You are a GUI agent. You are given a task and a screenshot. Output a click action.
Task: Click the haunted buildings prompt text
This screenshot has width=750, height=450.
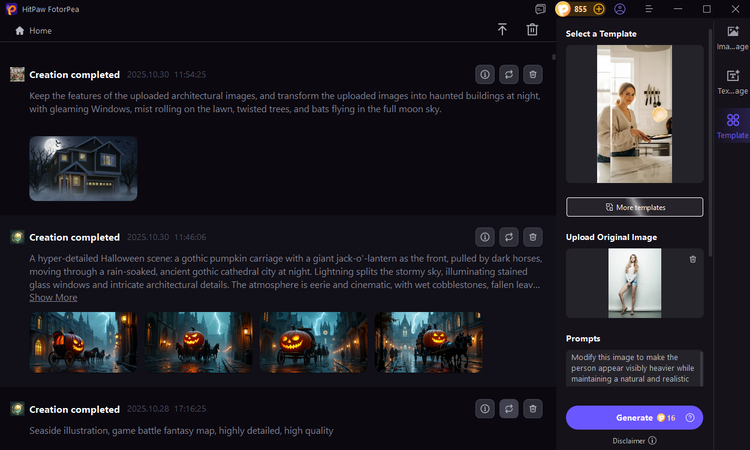point(285,102)
